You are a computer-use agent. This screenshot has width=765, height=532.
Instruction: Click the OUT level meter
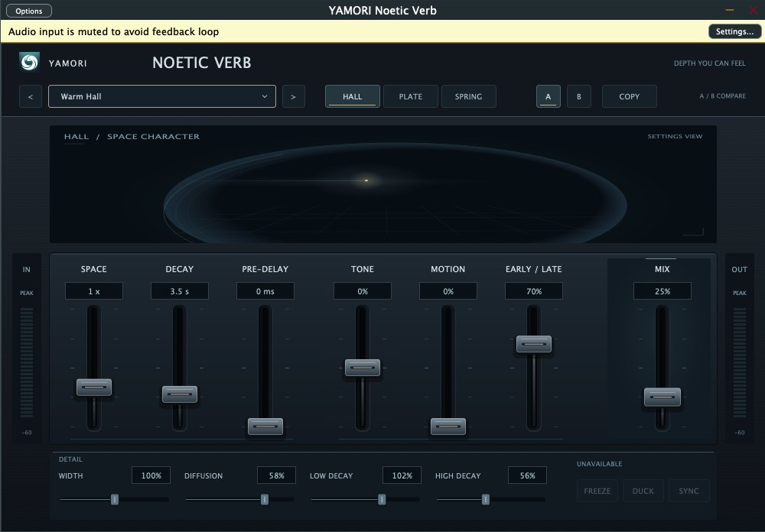tap(740, 363)
